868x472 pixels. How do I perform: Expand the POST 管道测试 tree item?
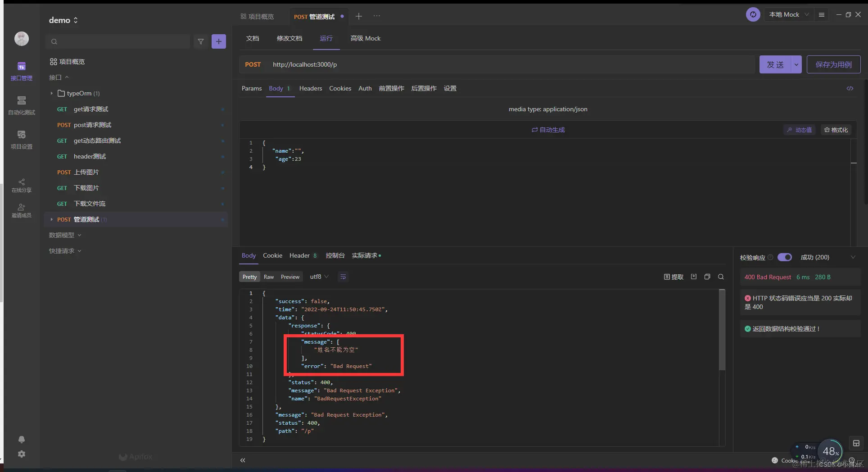51,219
